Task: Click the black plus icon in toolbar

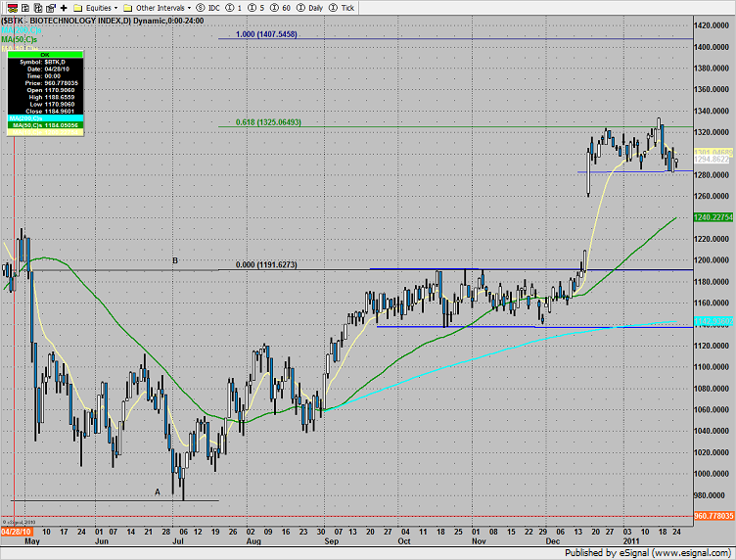Action: (64, 7)
